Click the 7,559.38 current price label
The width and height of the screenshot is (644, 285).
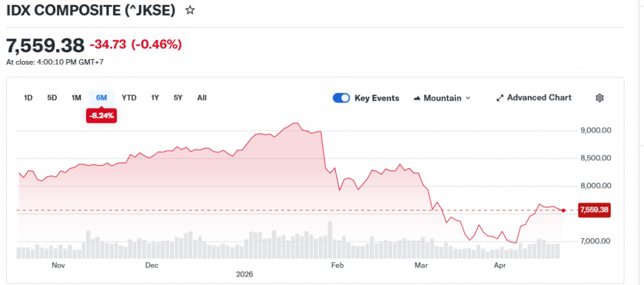point(594,210)
